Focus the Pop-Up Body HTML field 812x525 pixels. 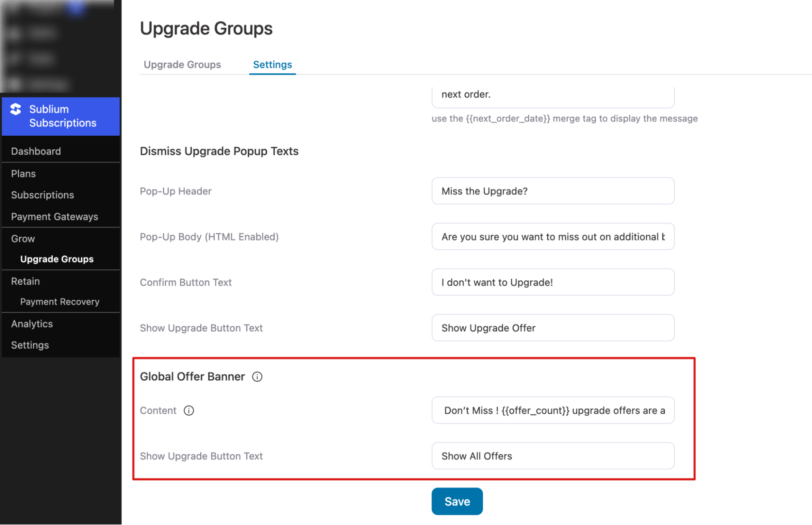tap(552, 236)
